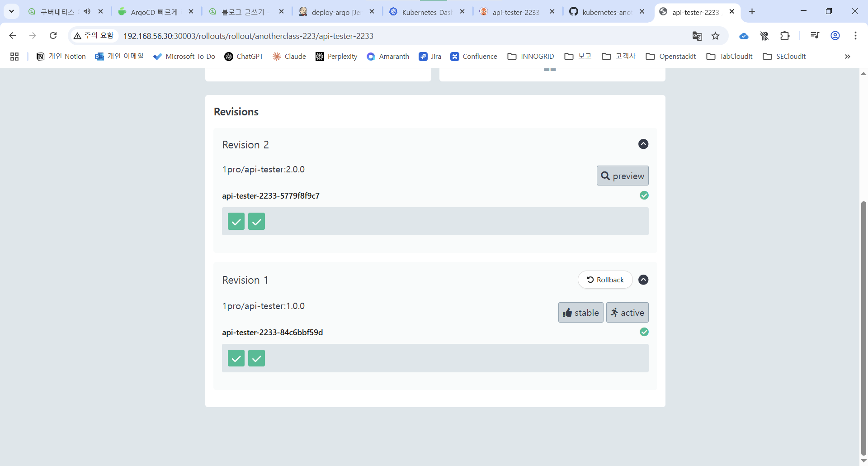Viewport: 868px width, 466px height.
Task: Switch to the 블로그 글쓰기 tab
Action: tap(246, 12)
